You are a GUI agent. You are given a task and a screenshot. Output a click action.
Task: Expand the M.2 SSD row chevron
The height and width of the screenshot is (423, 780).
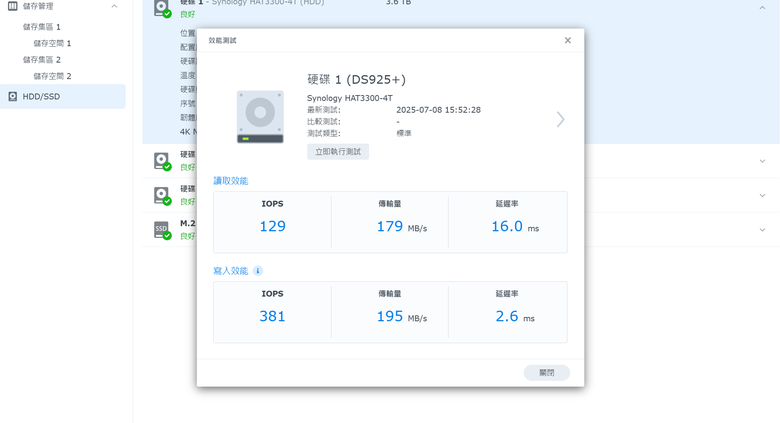coord(762,230)
